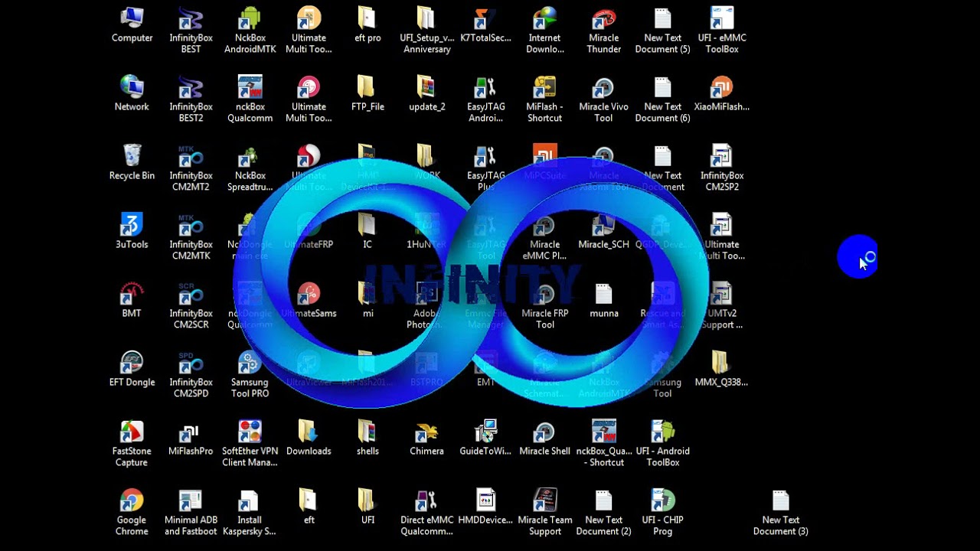980x551 pixels.
Task: Open the Network icon
Action: pyautogui.click(x=132, y=95)
